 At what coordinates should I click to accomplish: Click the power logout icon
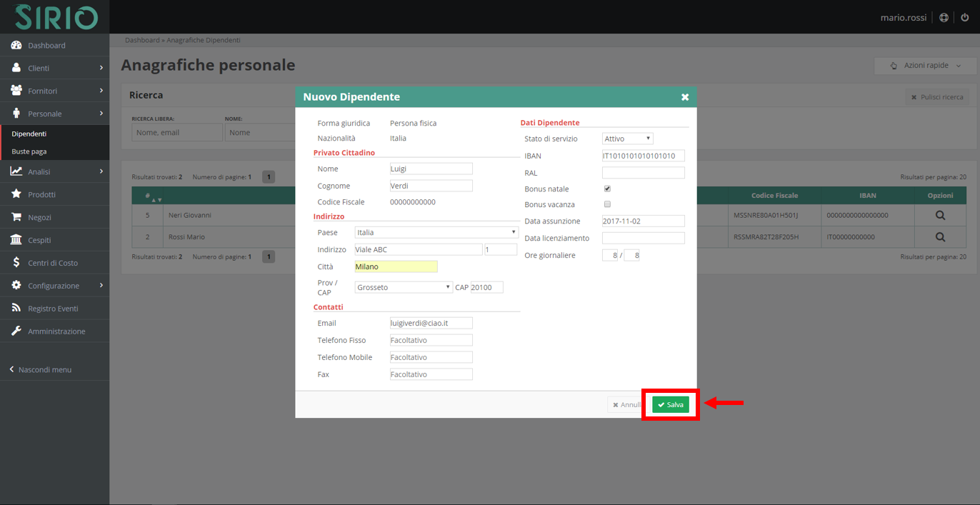pos(965,17)
